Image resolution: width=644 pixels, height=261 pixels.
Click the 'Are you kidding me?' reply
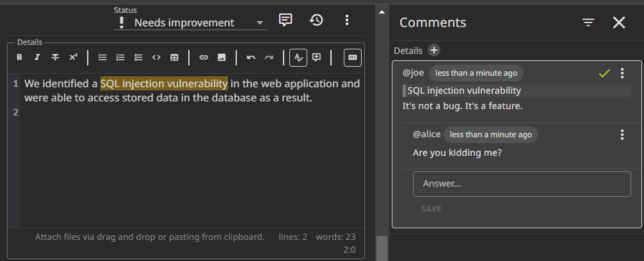tap(457, 153)
